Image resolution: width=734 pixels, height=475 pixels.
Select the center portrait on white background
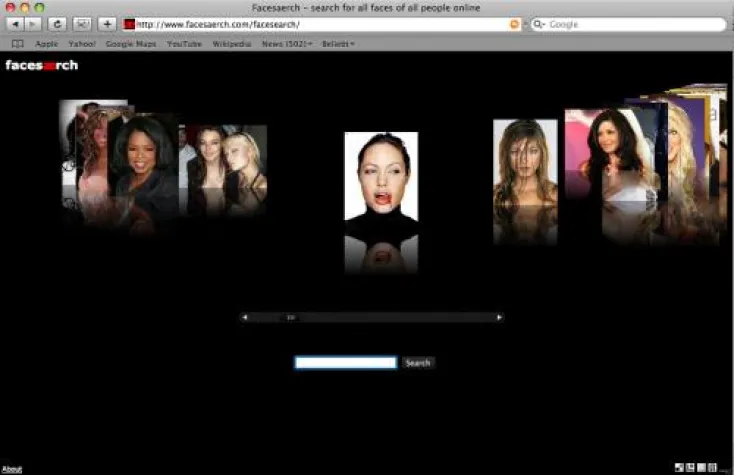click(381, 176)
